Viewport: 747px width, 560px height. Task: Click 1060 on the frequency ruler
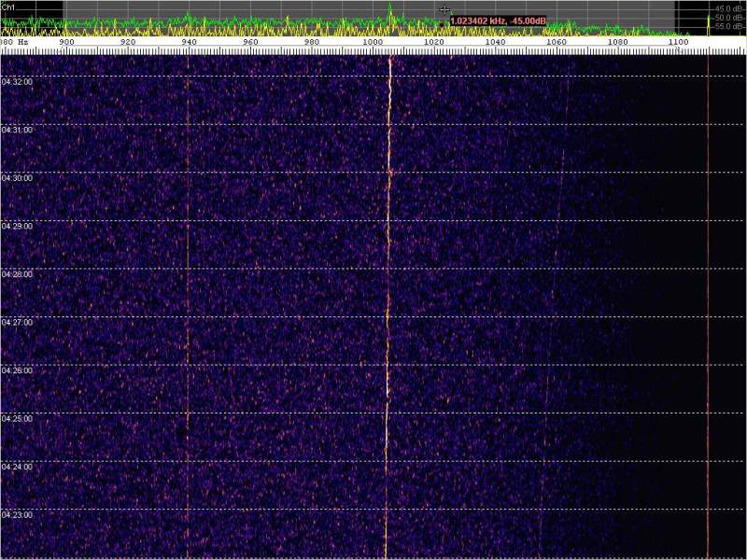[x=557, y=42]
